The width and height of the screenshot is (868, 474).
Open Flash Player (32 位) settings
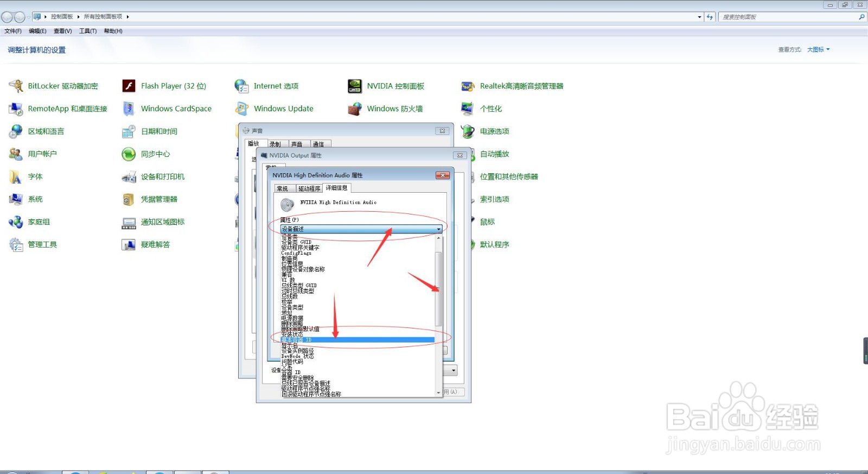[164, 86]
